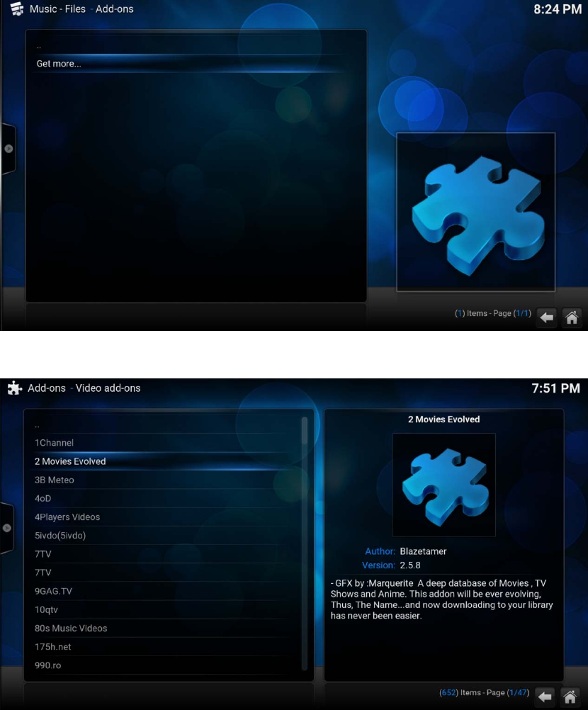Click the back arrow in Music Add-ons screen
This screenshot has height=710, width=588.
click(x=547, y=317)
